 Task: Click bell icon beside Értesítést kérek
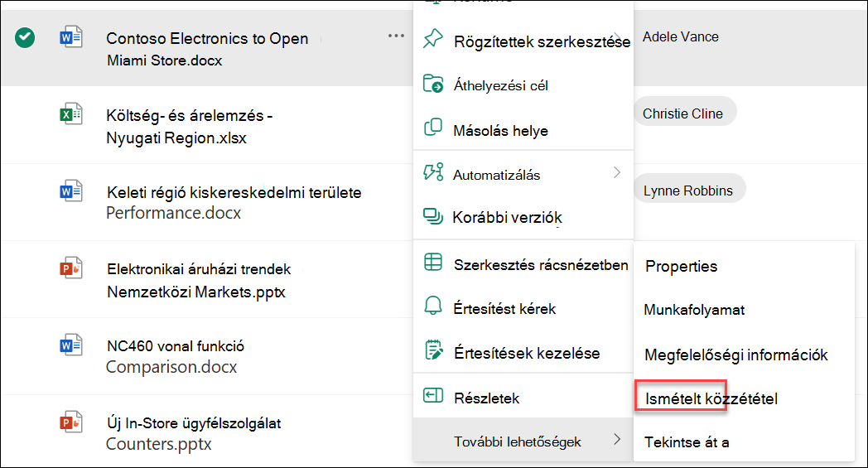(433, 305)
